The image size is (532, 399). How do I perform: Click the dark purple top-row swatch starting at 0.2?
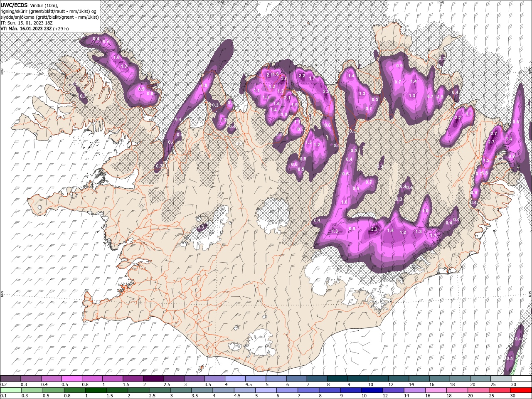(10, 379)
